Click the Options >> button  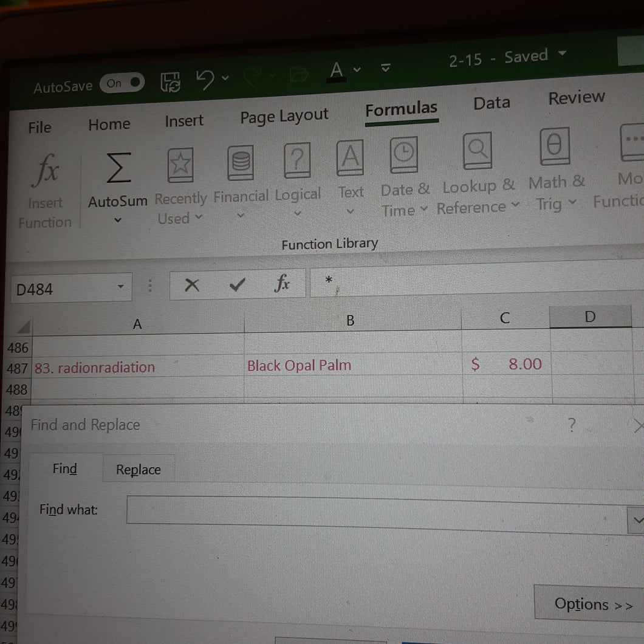click(x=591, y=604)
